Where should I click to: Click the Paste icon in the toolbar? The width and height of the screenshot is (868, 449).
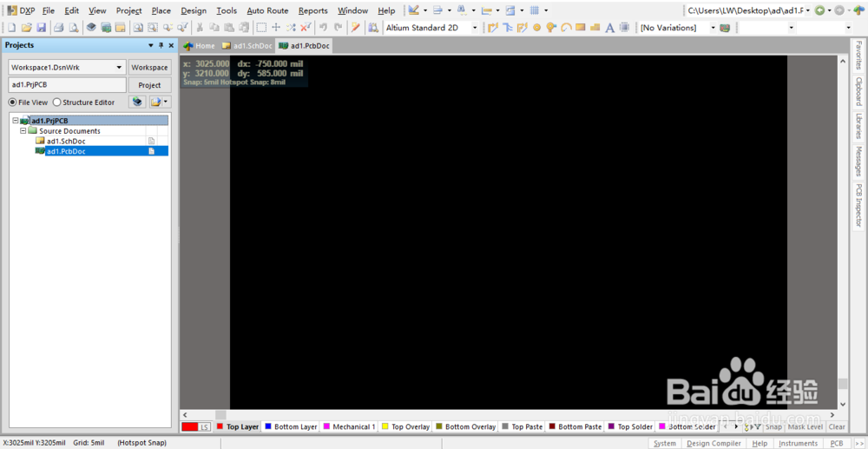228,28
